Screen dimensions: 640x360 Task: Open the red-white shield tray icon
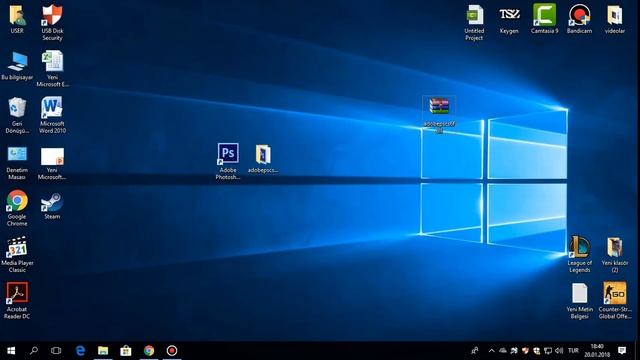[x=525, y=351]
